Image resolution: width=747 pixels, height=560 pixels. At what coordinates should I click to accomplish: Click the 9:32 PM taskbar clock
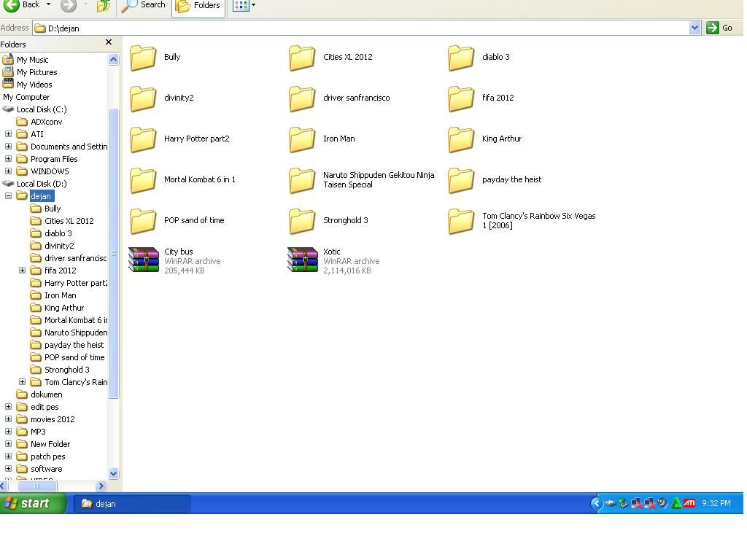(x=716, y=503)
